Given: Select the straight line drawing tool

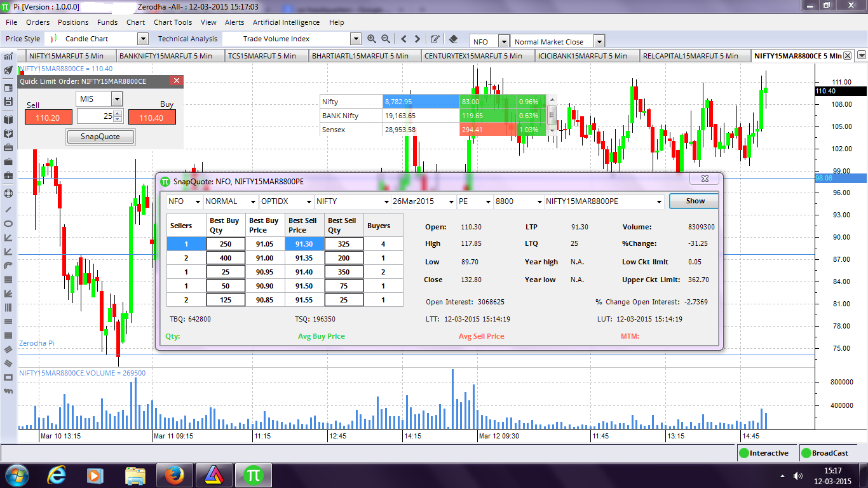Looking at the screenshot, I should click(x=8, y=208).
